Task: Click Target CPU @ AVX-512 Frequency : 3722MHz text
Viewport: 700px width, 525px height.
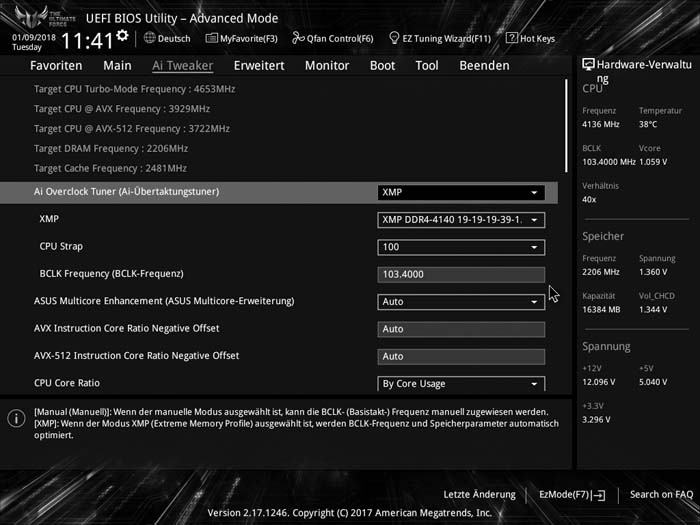Action: [132, 129]
